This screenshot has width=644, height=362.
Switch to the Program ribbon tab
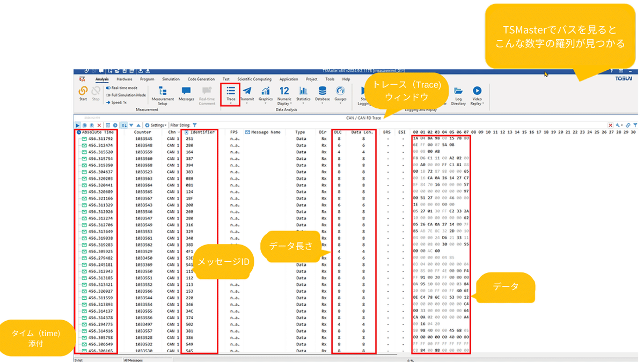pos(147,79)
